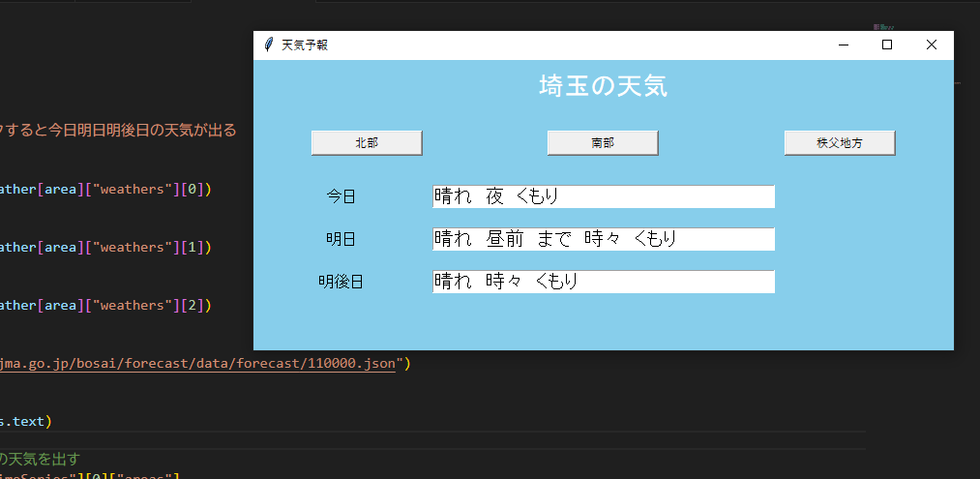The image size is (980, 479).
Task: Minimize the 天気予報 window
Action: pos(843,45)
